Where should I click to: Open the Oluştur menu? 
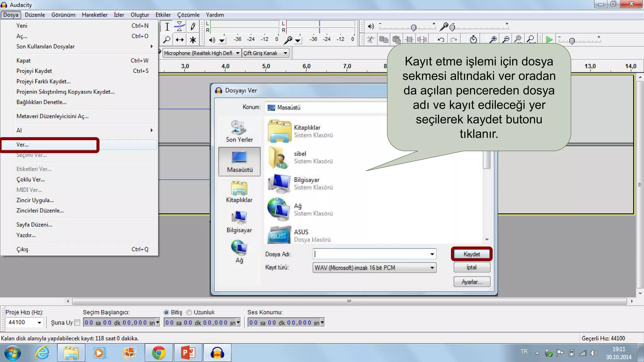coord(140,15)
